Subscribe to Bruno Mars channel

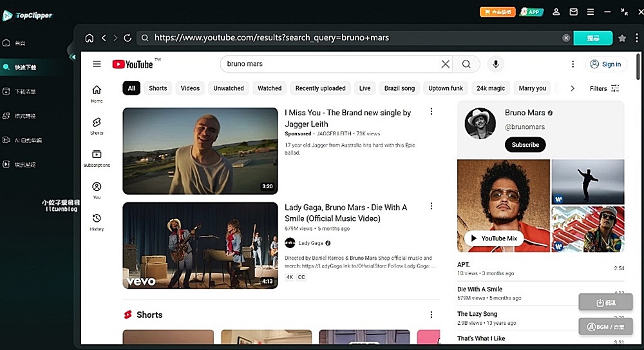[x=525, y=145]
